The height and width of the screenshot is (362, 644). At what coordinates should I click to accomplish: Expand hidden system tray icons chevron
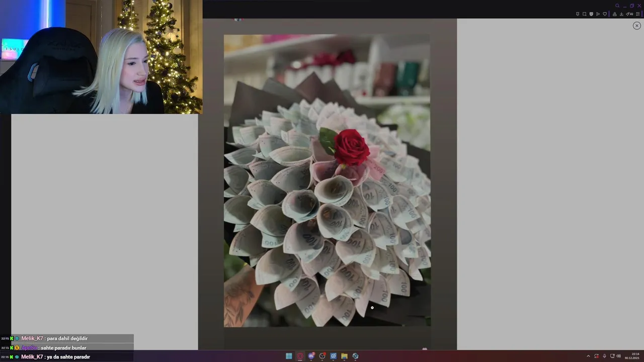588,356
